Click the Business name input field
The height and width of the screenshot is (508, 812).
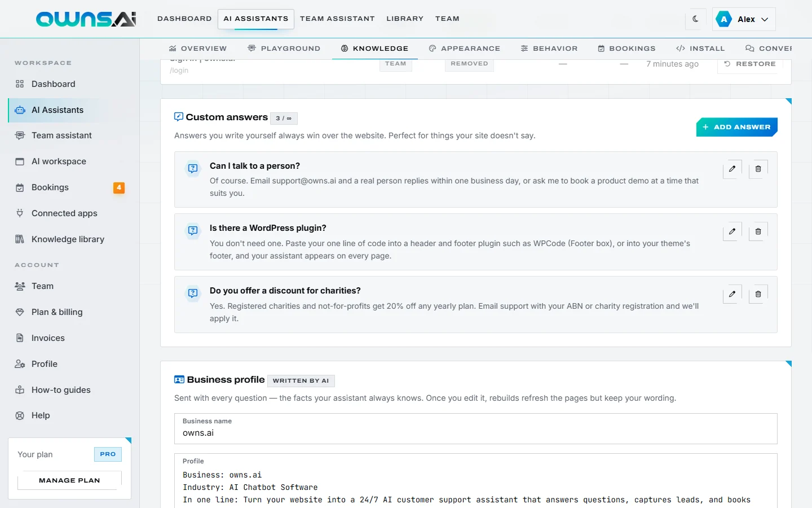[x=476, y=428]
